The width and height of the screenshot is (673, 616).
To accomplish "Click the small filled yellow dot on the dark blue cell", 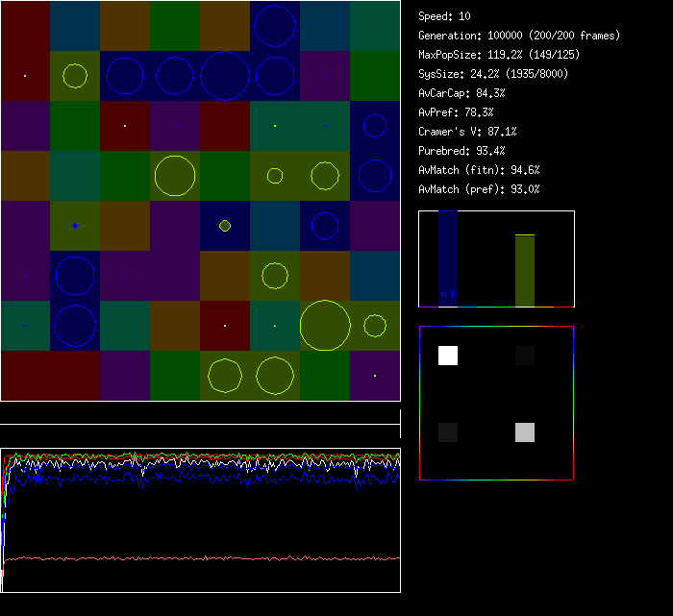I will 225,226.
